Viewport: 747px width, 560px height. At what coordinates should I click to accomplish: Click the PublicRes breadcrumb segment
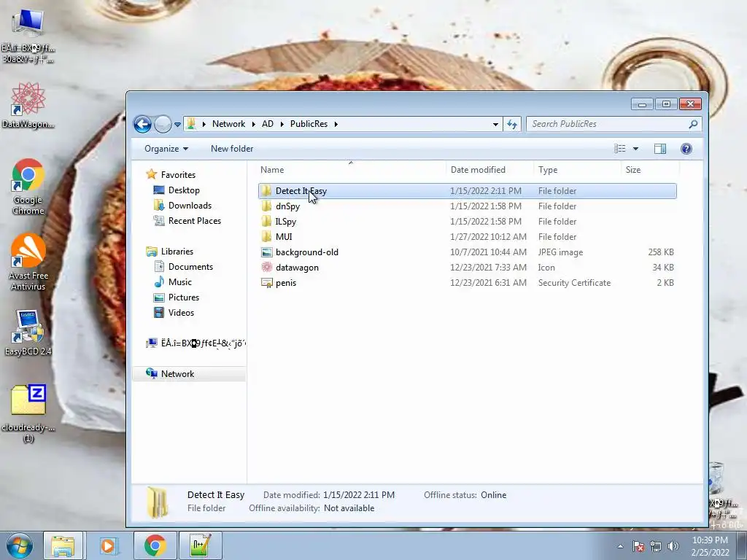pyautogui.click(x=309, y=124)
